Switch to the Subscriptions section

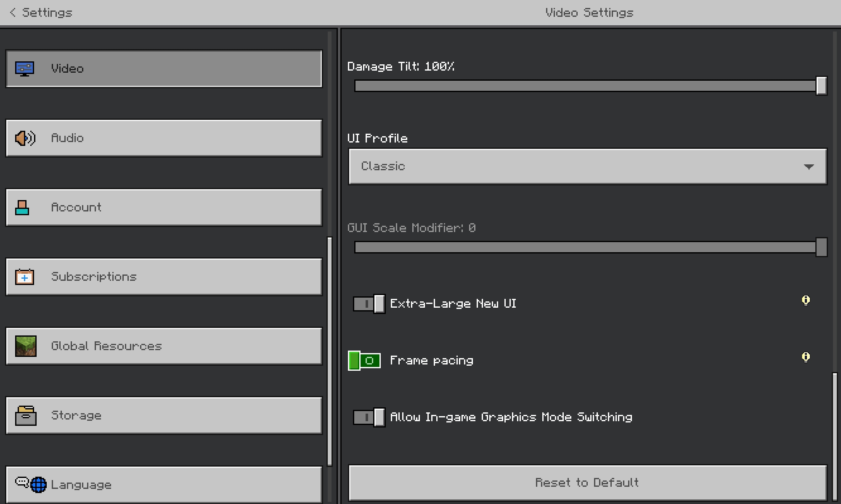pos(164,277)
